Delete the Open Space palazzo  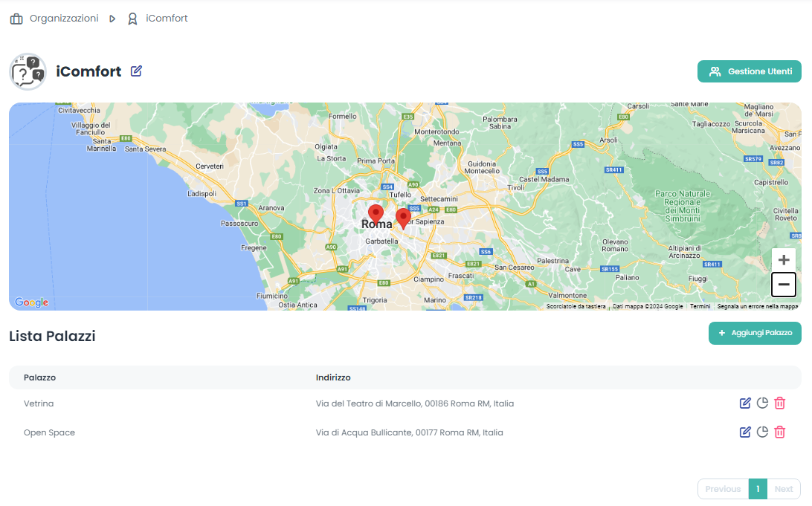[779, 432]
